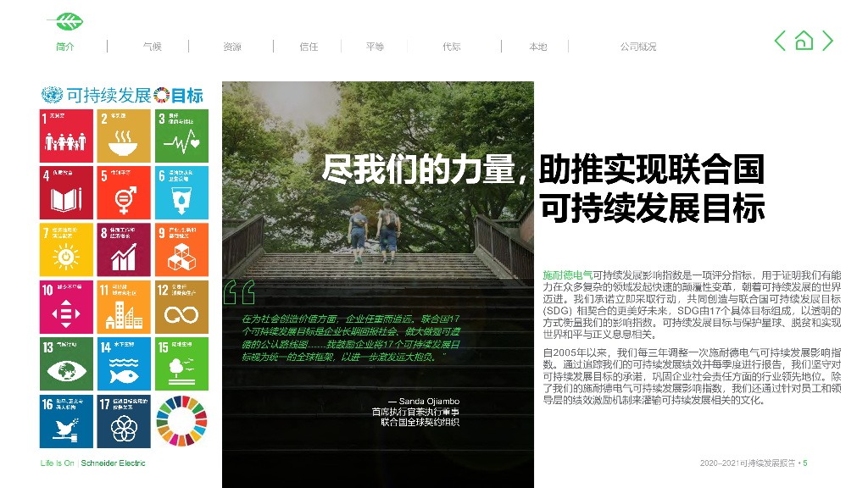Viewport: 868px width, 488px height.
Task: Click SDG 15 Life on Land tile
Action: click(181, 364)
